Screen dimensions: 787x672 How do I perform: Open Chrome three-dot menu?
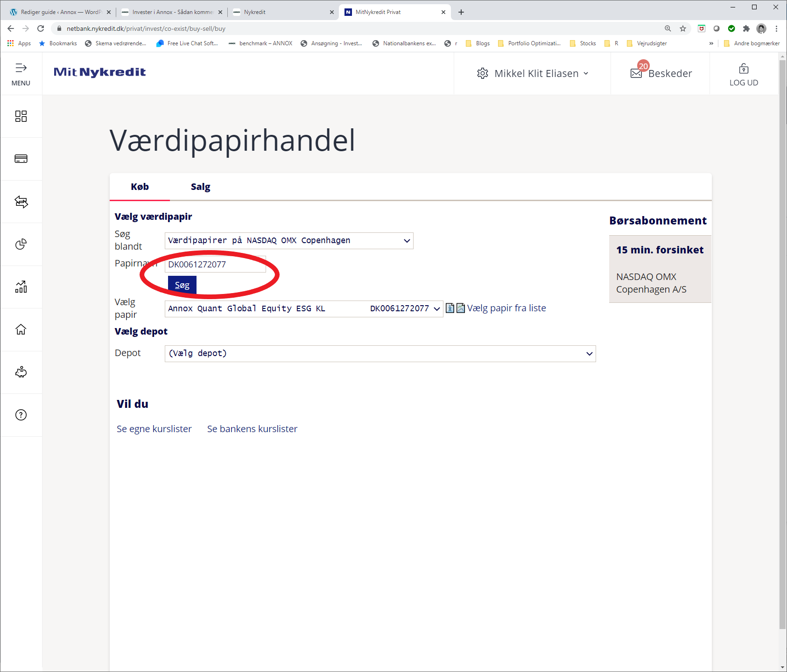[777, 28]
